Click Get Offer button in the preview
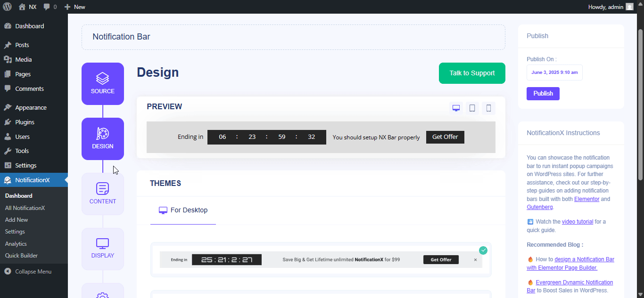This screenshot has width=644, height=298. point(445,137)
